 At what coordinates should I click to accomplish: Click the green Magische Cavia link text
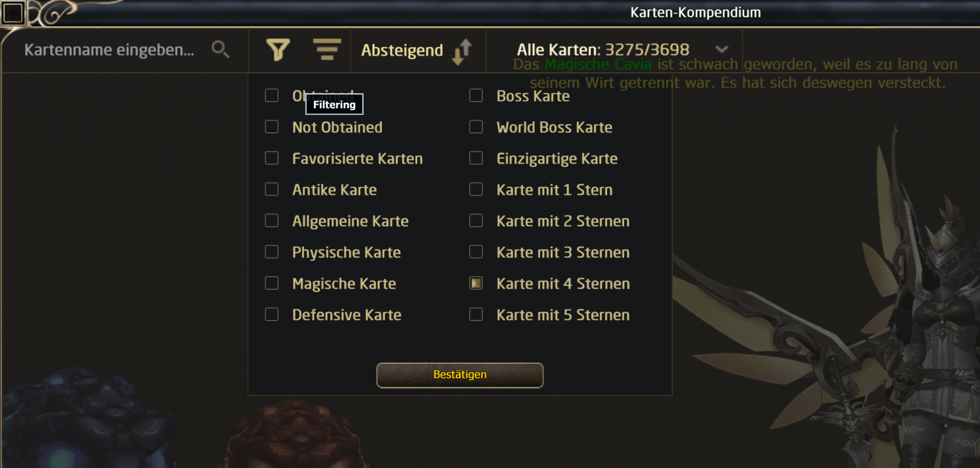[x=598, y=65]
